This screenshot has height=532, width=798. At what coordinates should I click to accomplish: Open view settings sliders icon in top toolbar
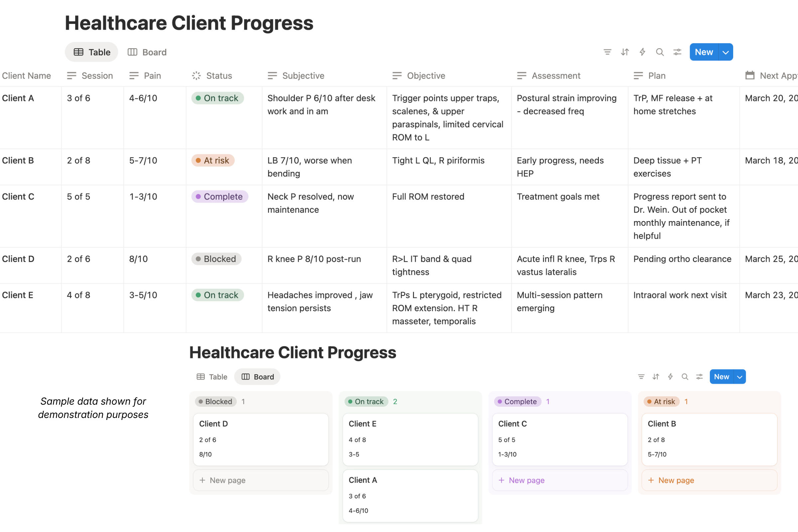[677, 52]
